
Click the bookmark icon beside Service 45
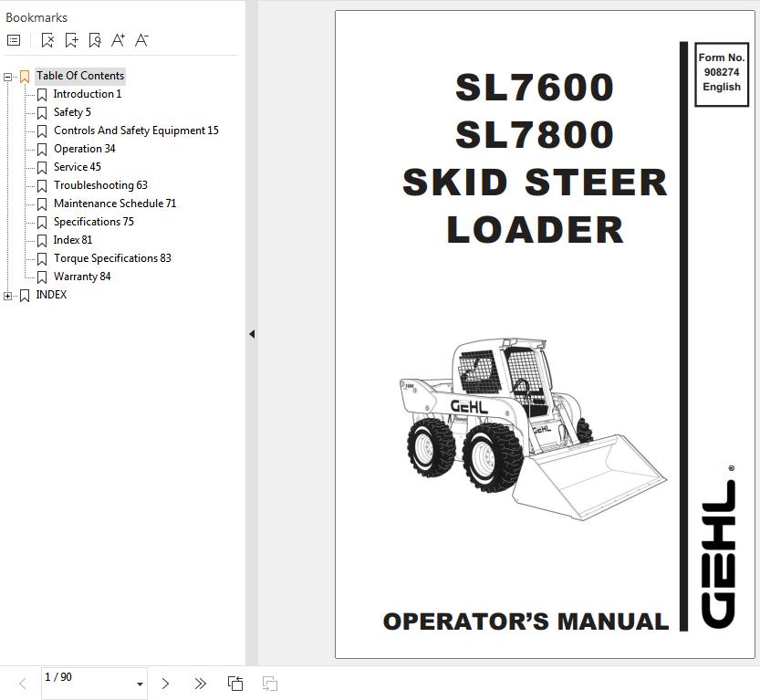click(42, 168)
